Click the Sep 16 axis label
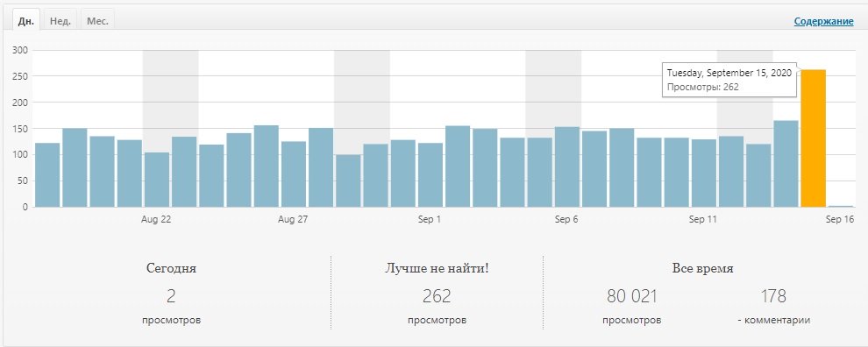The height and width of the screenshot is (347, 868). 840,220
